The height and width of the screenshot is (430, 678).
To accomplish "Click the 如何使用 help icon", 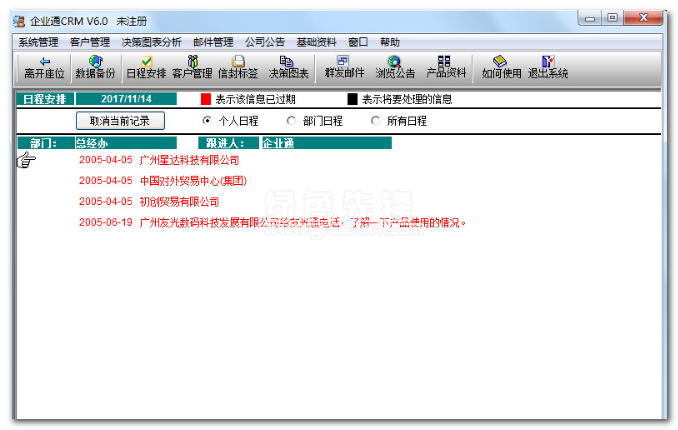I will [501, 67].
